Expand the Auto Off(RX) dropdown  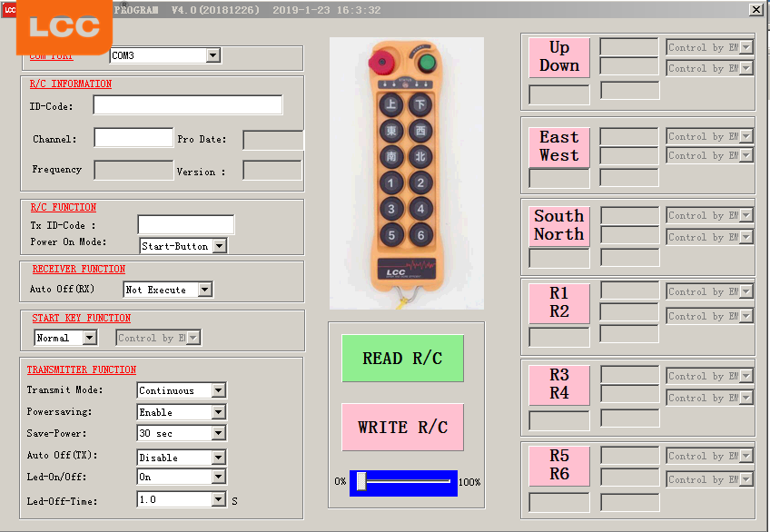point(205,290)
